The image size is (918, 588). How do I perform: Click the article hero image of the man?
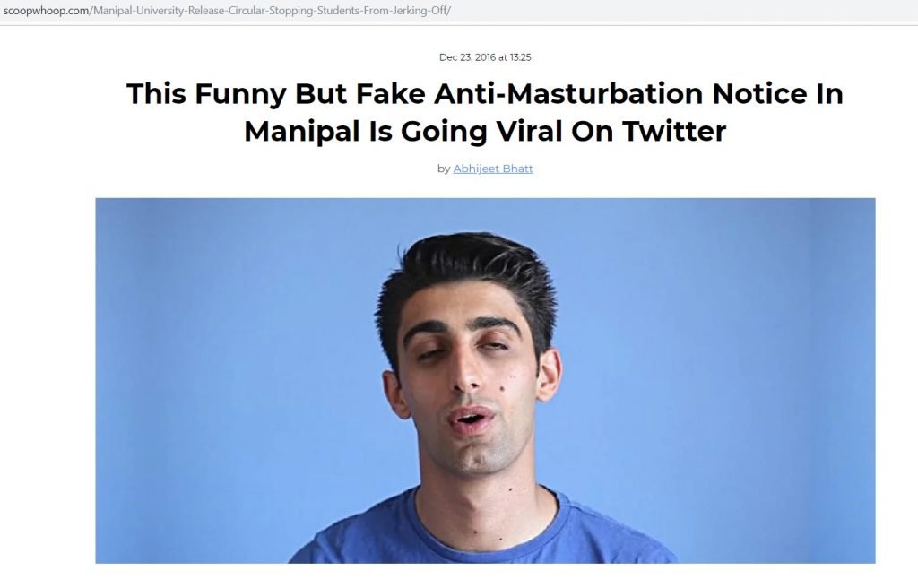[x=485, y=381]
